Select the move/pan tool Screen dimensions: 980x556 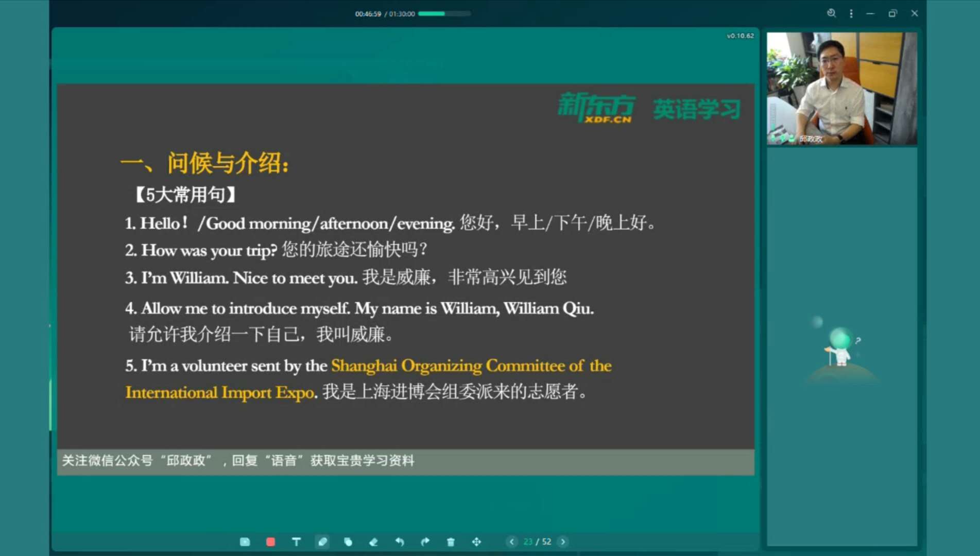click(476, 542)
